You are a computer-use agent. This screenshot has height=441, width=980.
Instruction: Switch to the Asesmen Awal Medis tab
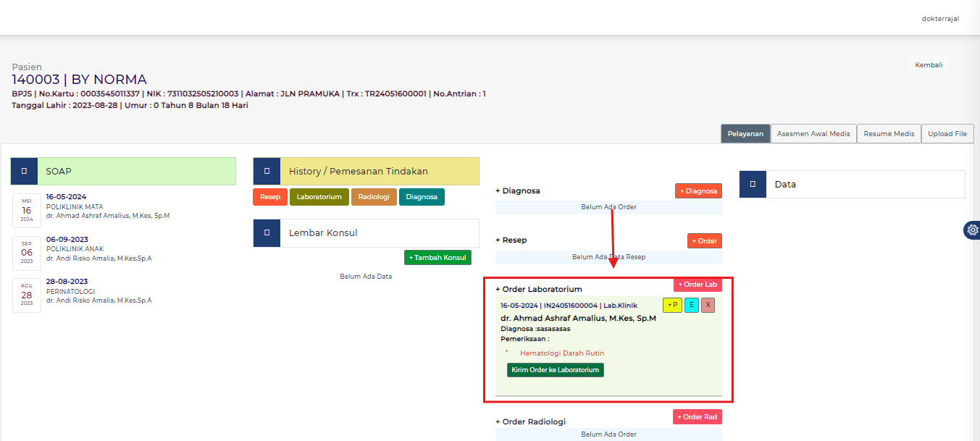813,134
